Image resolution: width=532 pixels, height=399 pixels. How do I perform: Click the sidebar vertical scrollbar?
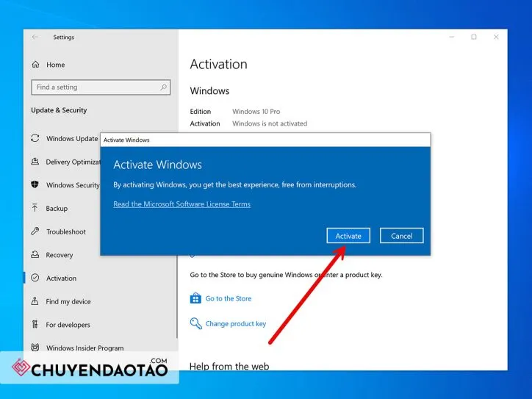(177, 295)
